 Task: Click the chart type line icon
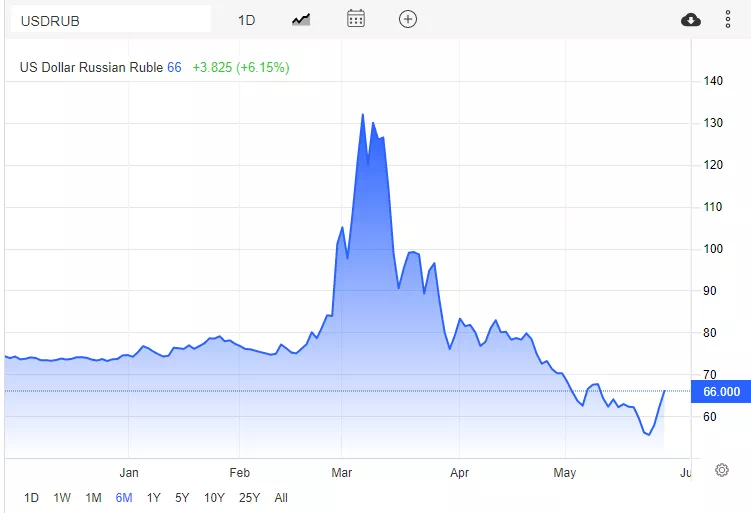pos(301,19)
